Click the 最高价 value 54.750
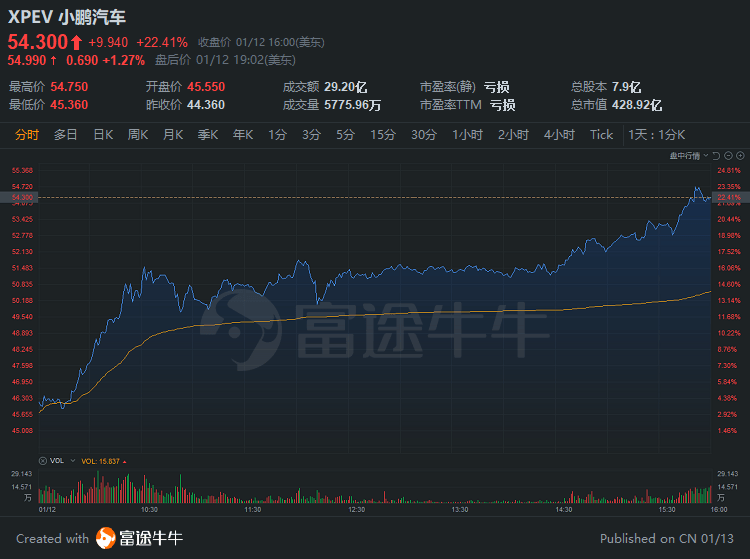The width and height of the screenshot is (750, 559). pos(69,87)
